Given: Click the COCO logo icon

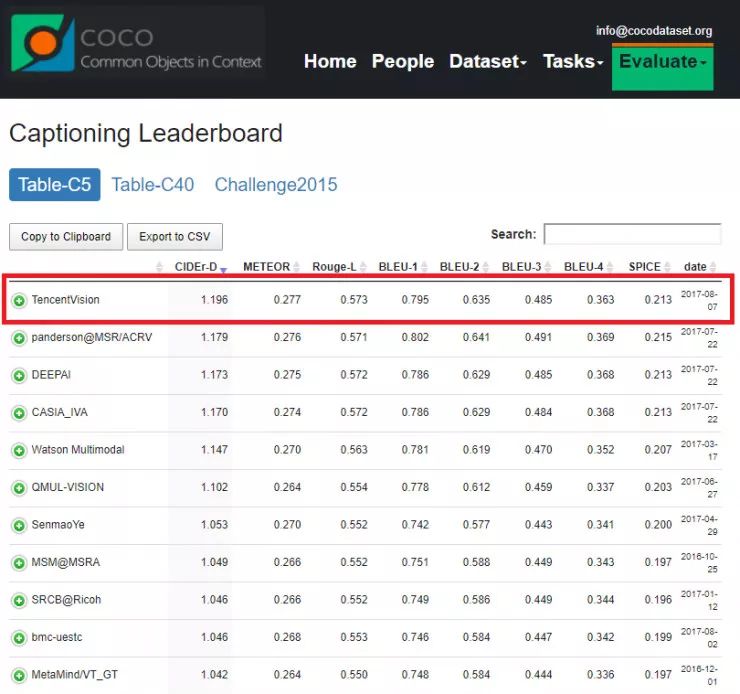Looking at the screenshot, I should coord(43,43).
